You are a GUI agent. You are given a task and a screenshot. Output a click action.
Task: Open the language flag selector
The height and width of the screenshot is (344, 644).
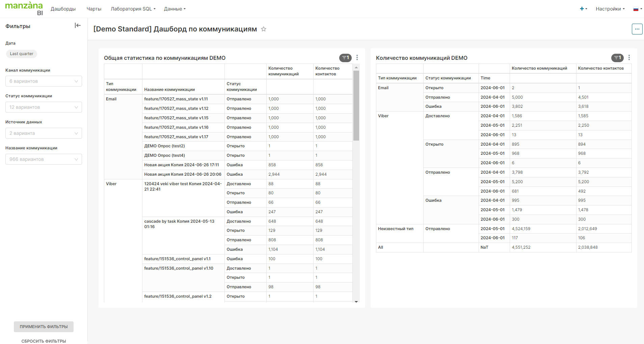coord(637,9)
